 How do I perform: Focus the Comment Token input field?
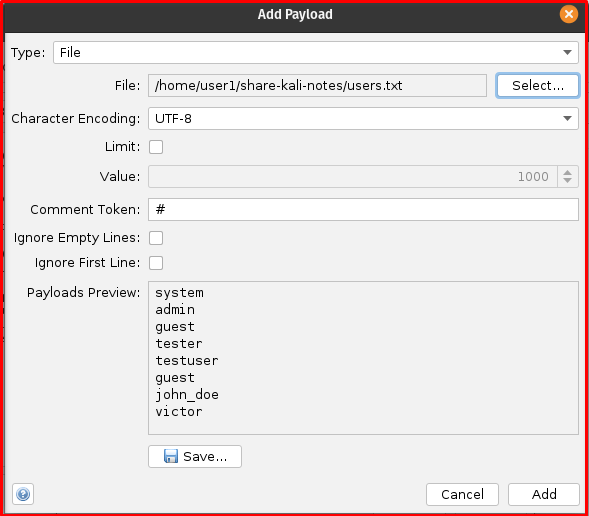(363, 210)
